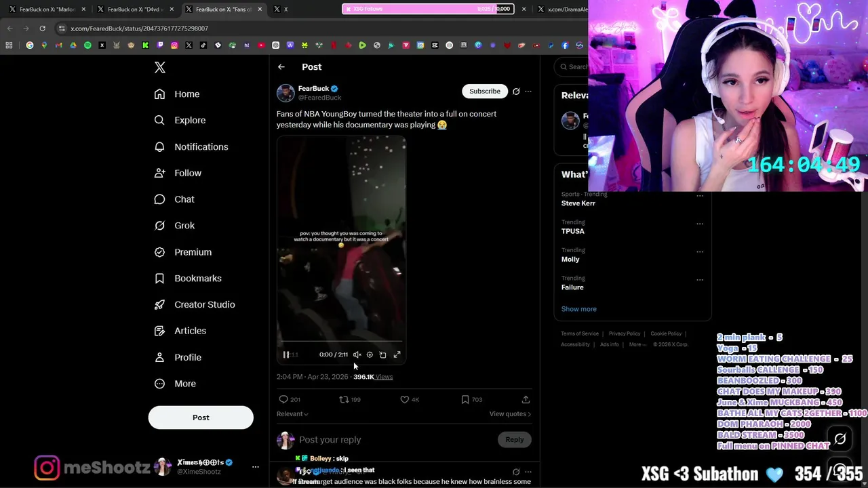Click the browser address bar URL
Viewport: 868px width, 488px height.
(x=139, y=28)
